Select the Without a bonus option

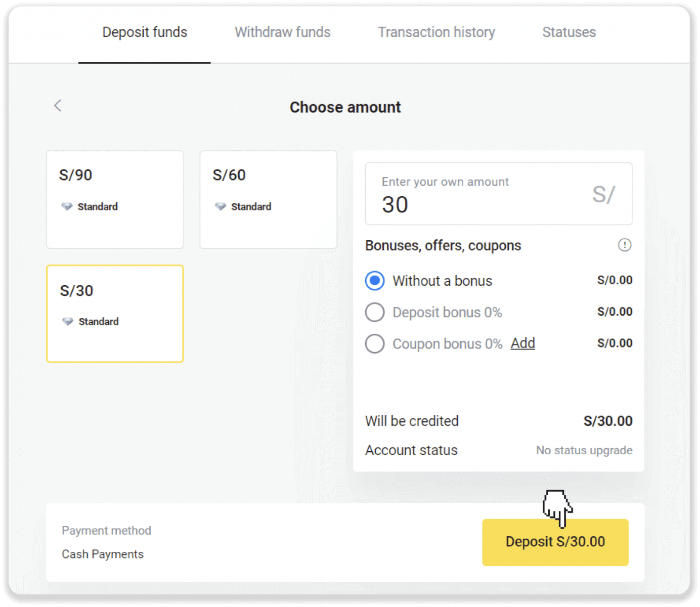click(x=375, y=281)
